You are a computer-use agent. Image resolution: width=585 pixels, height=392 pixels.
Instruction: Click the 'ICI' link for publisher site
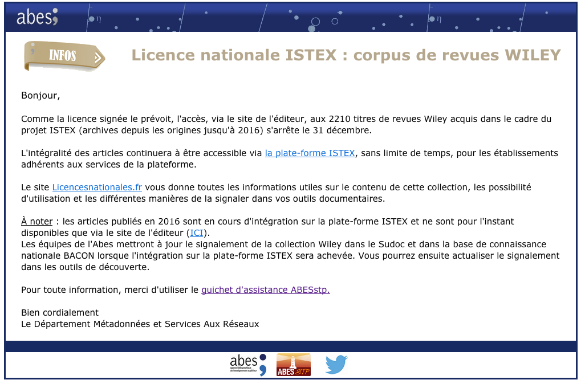click(197, 233)
